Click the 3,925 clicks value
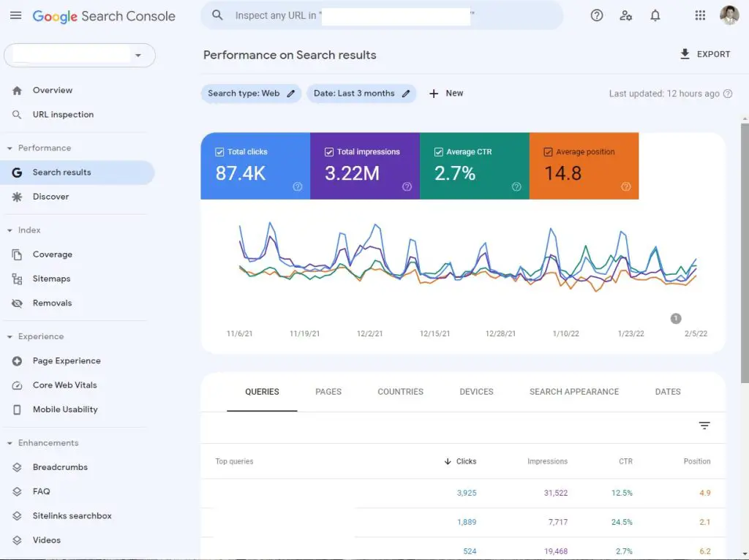 (466, 493)
